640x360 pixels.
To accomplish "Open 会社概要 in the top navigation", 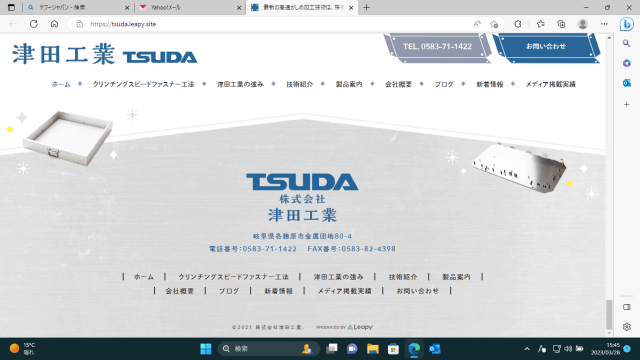I will tap(398, 84).
